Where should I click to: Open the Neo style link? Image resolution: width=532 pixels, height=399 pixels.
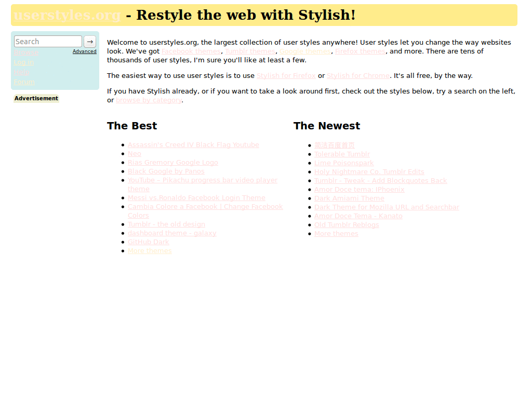pyautogui.click(x=135, y=154)
